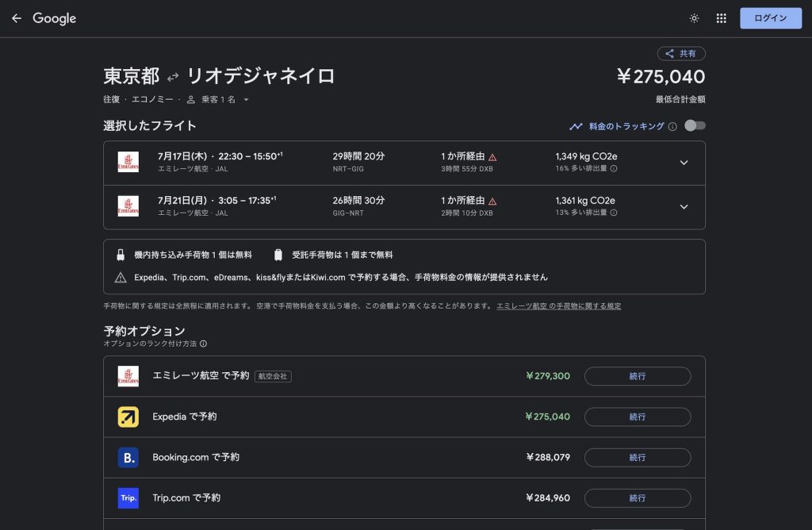Click the back arrow icon
812x530 pixels.
click(x=17, y=18)
